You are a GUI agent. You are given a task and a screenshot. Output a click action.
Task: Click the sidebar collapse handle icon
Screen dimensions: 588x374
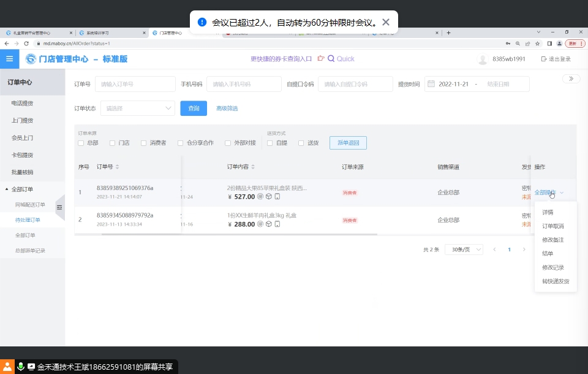pos(59,208)
